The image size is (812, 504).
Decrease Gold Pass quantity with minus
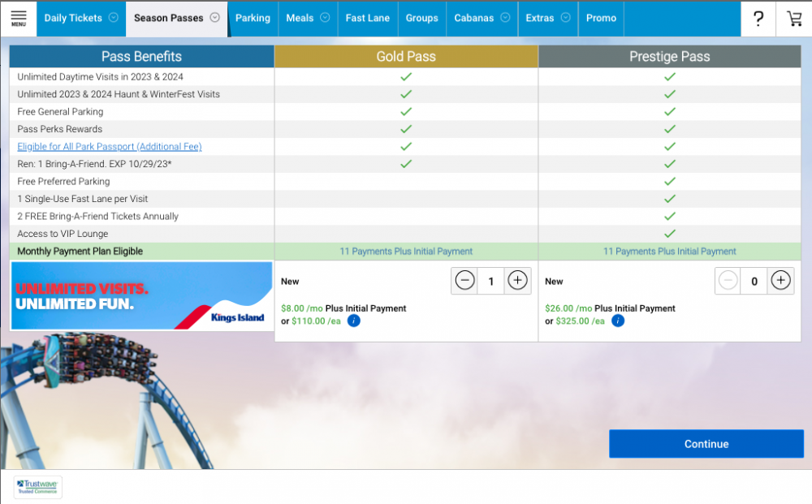[x=464, y=281]
